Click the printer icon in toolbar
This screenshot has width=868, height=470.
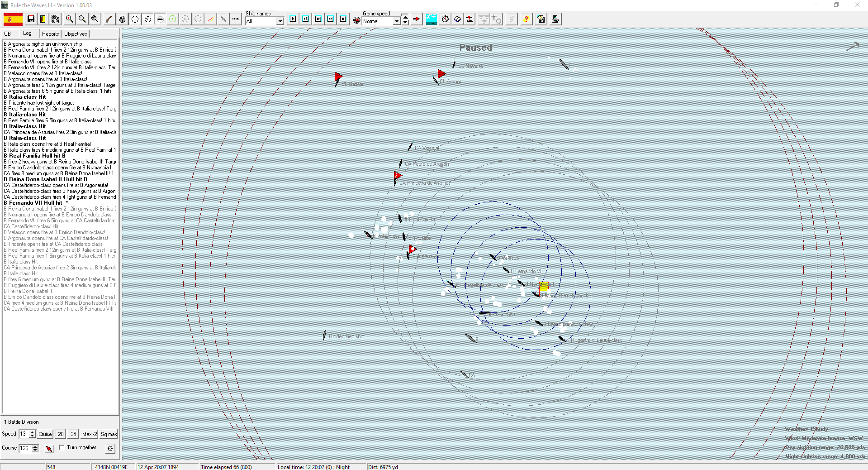(x=555, y=19)
